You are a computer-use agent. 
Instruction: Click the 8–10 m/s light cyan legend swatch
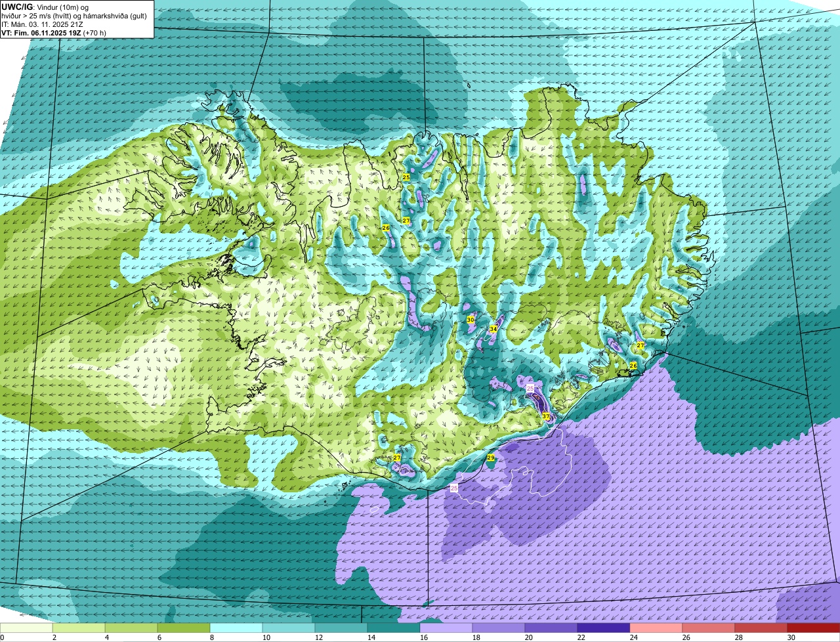coord(236,628)
